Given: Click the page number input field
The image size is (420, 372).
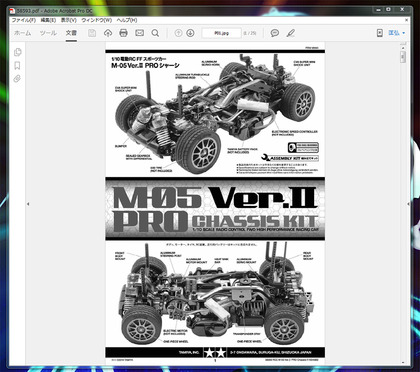Looking at the screenshot, I should tap(221, 33).
